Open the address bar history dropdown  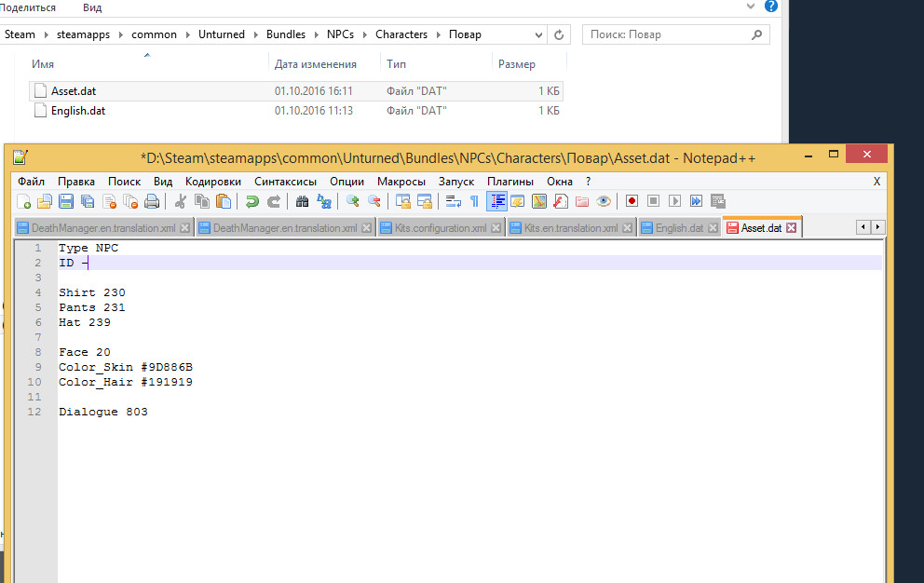538,34
